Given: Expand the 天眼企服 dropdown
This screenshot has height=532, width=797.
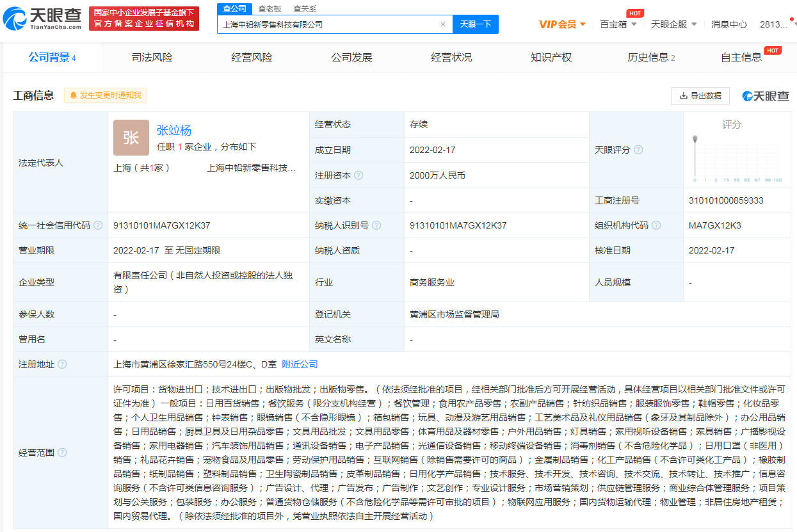Looking at the screenshot, I should pos(673,24).
